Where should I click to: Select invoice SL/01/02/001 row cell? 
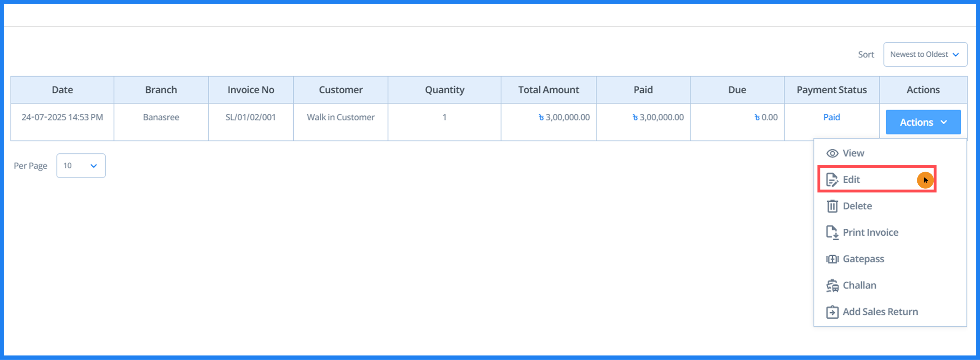[250, 117]
